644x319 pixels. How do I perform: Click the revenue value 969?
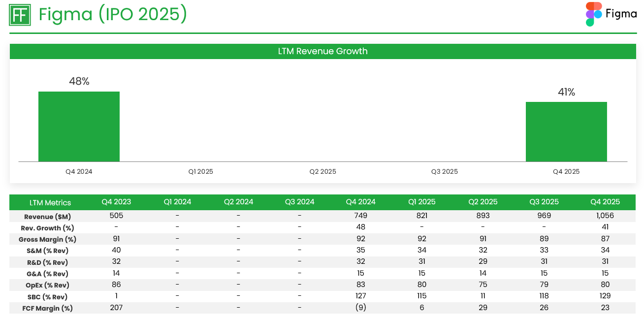point(544,216)
